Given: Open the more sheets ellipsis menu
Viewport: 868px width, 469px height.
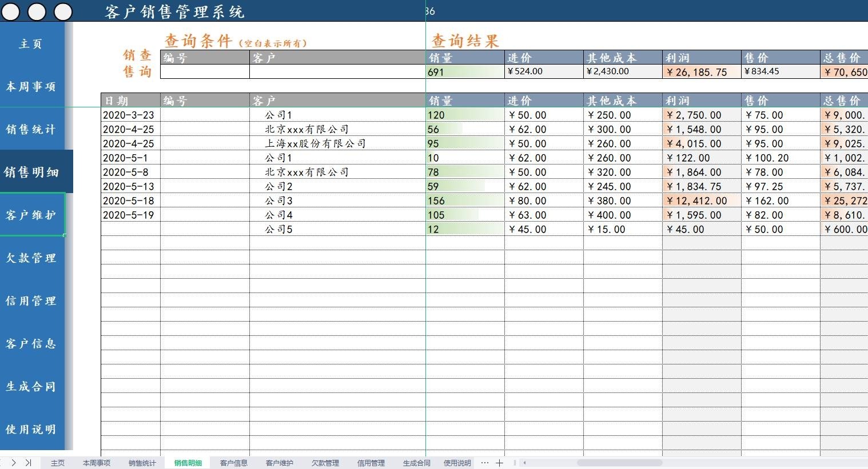Looking at the screenshot, I should coord(485,463).
